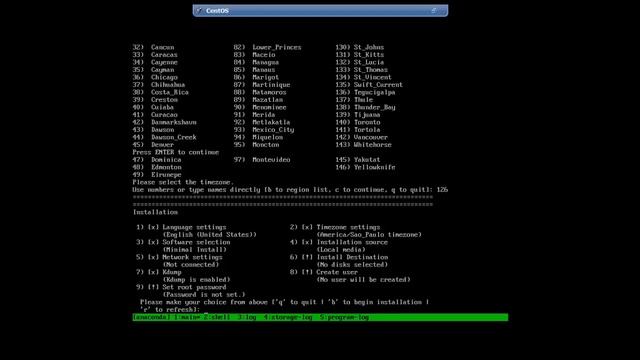Click timezone entry 84) Managua
The width and height of the screenshot is (640, 360).
click(x=256, y=62)
